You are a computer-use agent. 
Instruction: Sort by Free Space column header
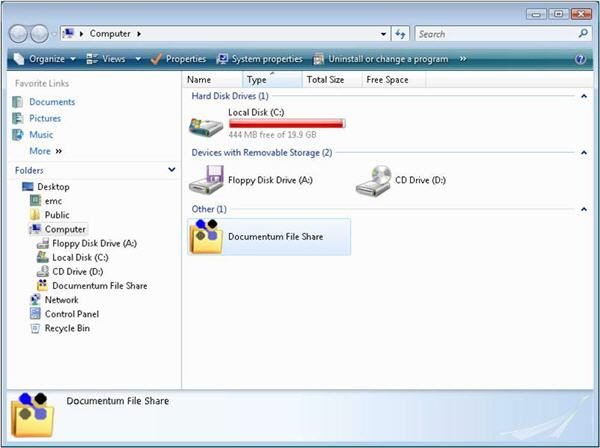click(394, 80)
